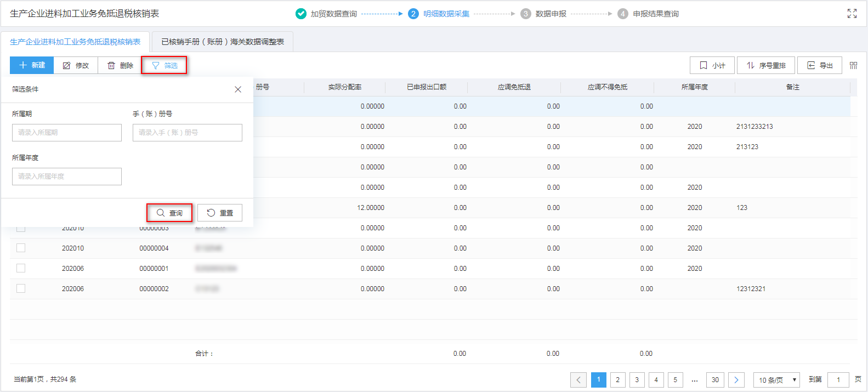The height and width of the screenshot is (392, 868).
Task: Tick the checkbox for row 00000002
Action: [21, 288]
